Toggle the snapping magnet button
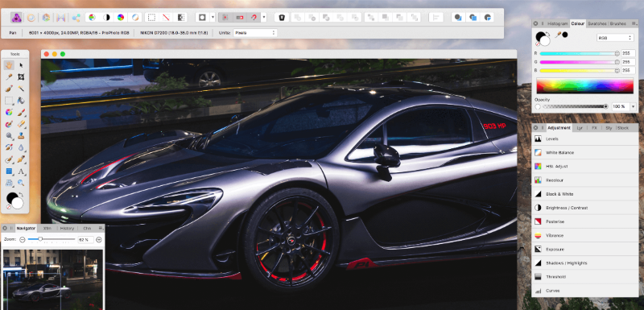The width and height of the screenshot is (644, 310). (254, 17)
